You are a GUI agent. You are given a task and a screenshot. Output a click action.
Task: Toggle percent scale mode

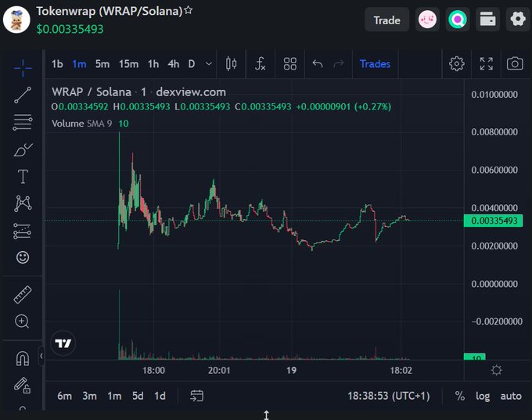pos(460,396)
